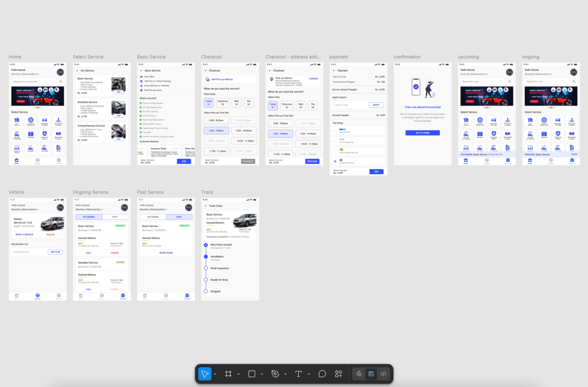588x387 pixels.
Task: Click the back arrow in Track Order frame
Action: coord(206,206)
